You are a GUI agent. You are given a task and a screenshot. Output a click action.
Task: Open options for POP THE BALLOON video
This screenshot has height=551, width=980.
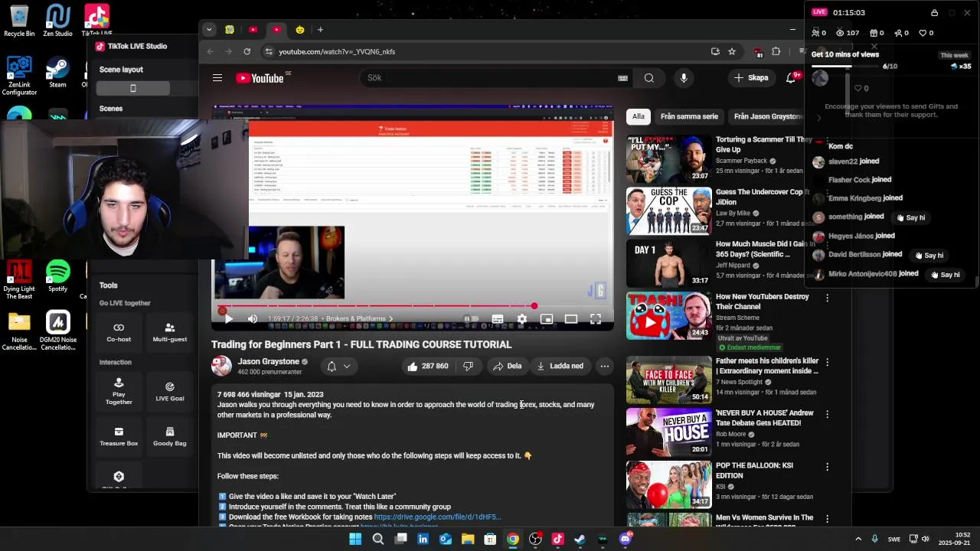point(827,468)
